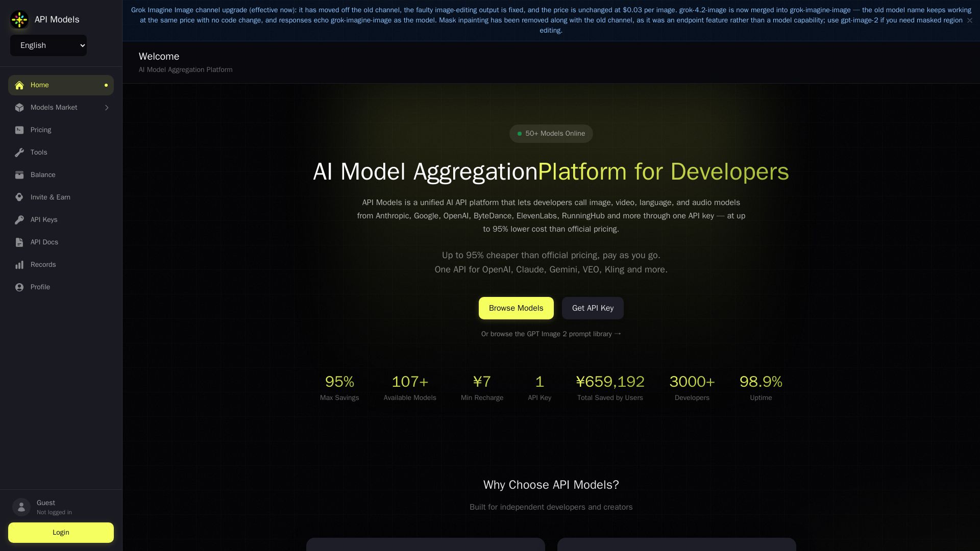Click the 50+ Models Online badge
Screen dimensions: 980x551
(551, 134)
